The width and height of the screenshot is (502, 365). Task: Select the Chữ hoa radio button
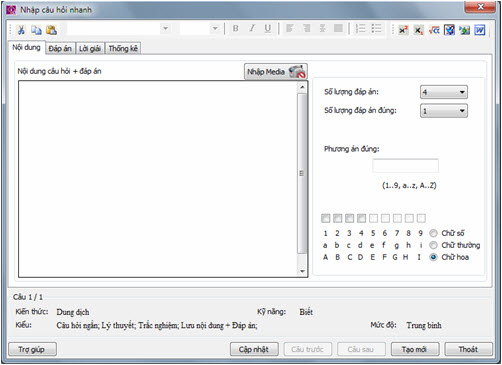pos(433,257)
